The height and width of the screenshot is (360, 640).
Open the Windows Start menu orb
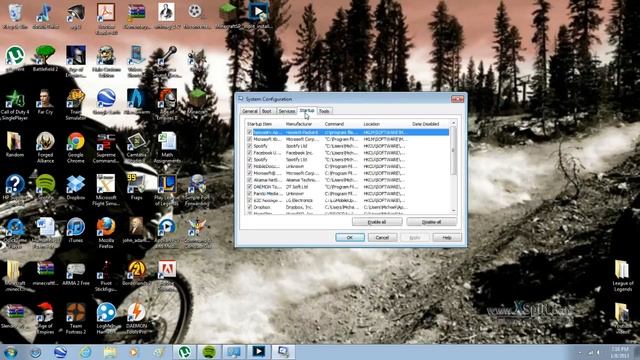pos(10,352)
